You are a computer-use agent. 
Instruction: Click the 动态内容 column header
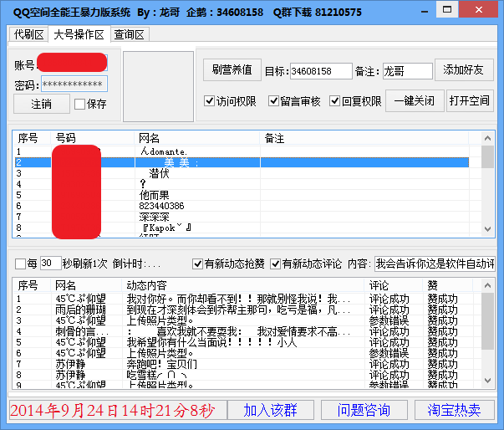pos(243,285)
